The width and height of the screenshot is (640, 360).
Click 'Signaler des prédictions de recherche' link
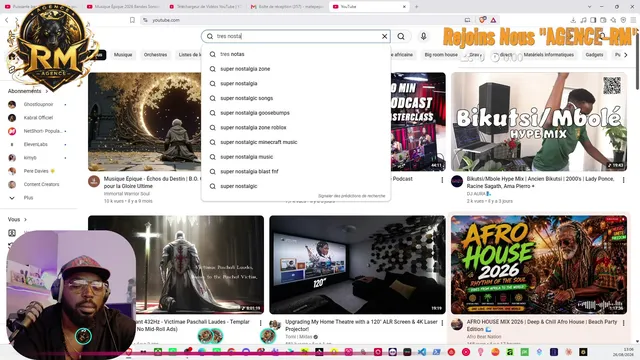coord(351,196)
